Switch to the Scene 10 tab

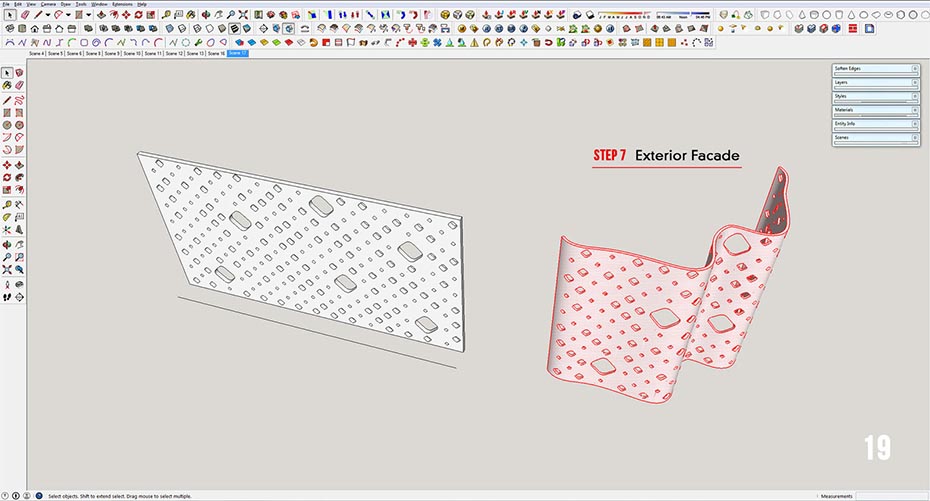point(133,53)
